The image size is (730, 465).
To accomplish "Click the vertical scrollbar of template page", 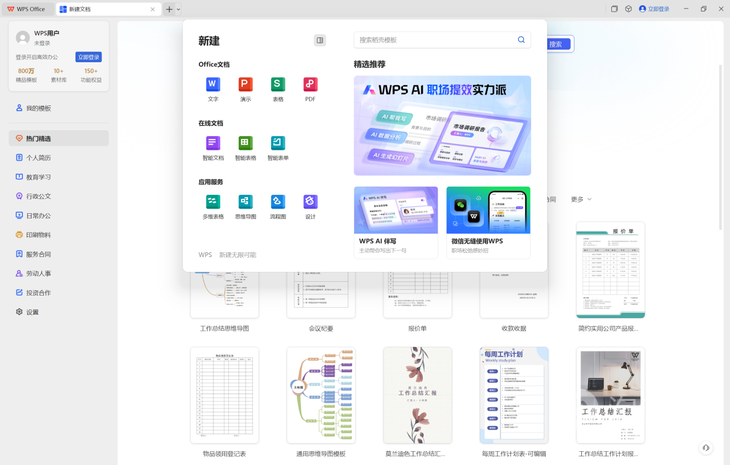I will [721, 149].
